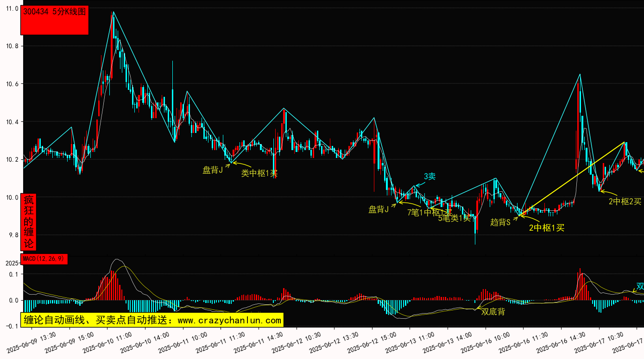Click the 2025-06-09 13:30 time label
Screen dimensions: 644x359
click(32, 342)
